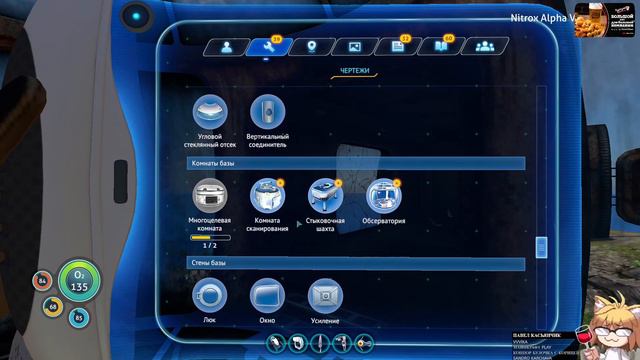The height and width of the screenshot is (360, 640).
Task: Open the Beacon manager pin tab
Action: click(x=312, y=47)
